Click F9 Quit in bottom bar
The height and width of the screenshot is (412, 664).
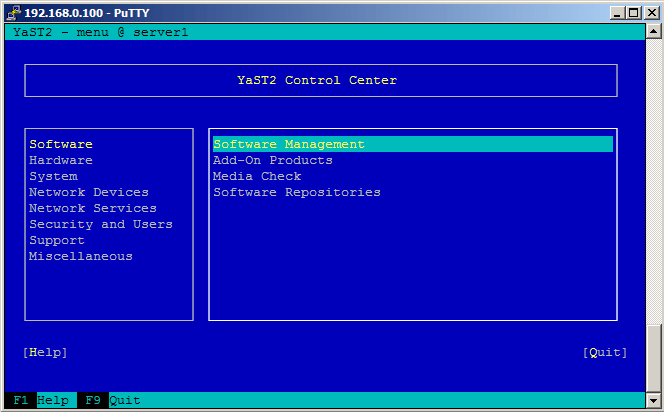110,400
